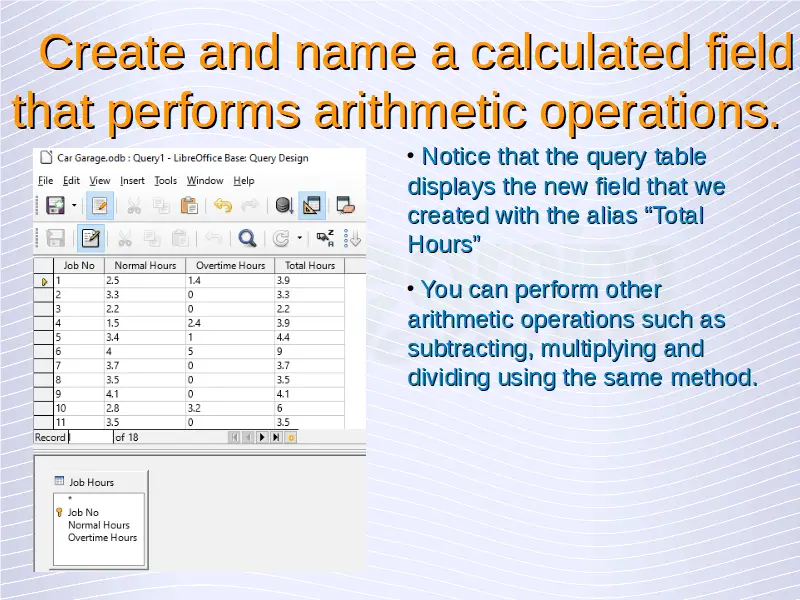Click the Total Hours cell showing 2.2
The height and width of the screenshot is (600, 800).
coord(310,309)
